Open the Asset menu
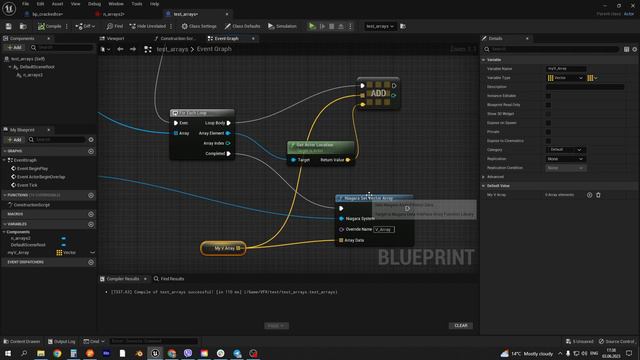The width and height of the screenshot is (640, 360). (x=58, y=4)
